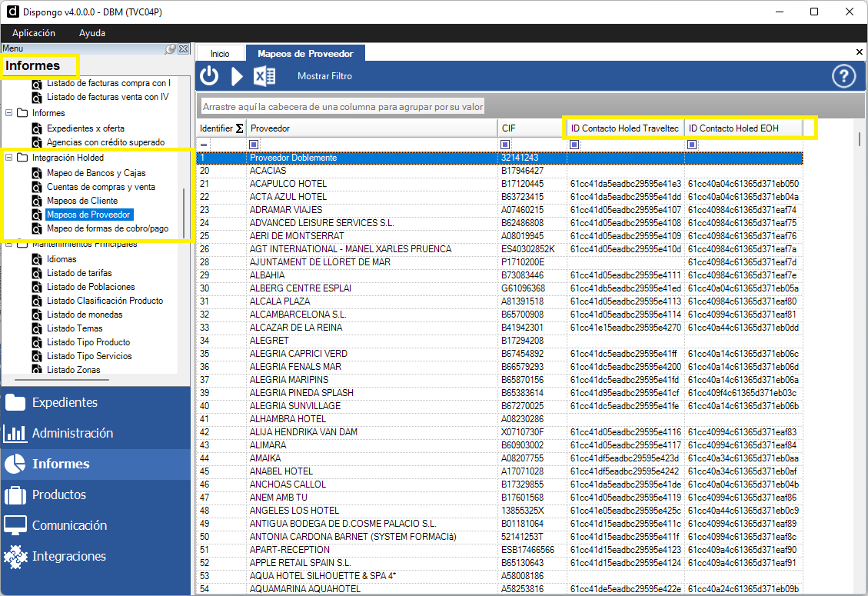
Task: Open the Aplicación menu
Action: tap(34, 33)
